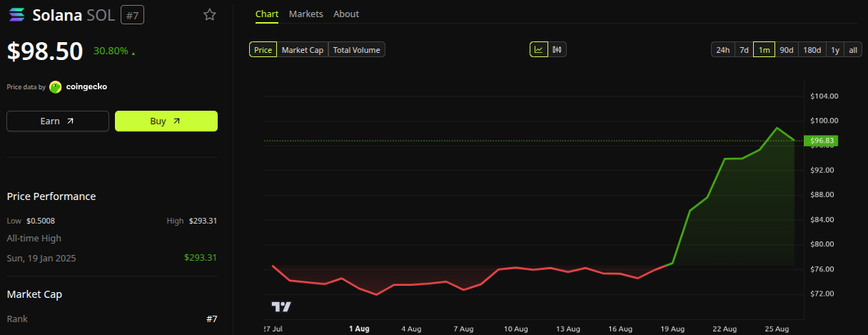This screenshot has width=868, height=335.
Task: Click the High $293.31 value
Action: coord(203,221)
